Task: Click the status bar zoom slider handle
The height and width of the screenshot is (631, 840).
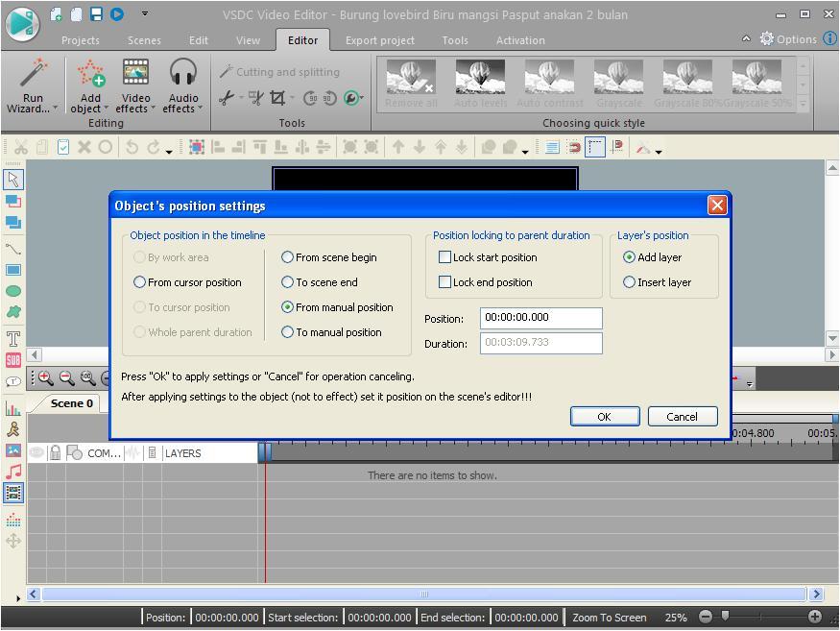Action: pyautogui.click(x=725, y=616)
